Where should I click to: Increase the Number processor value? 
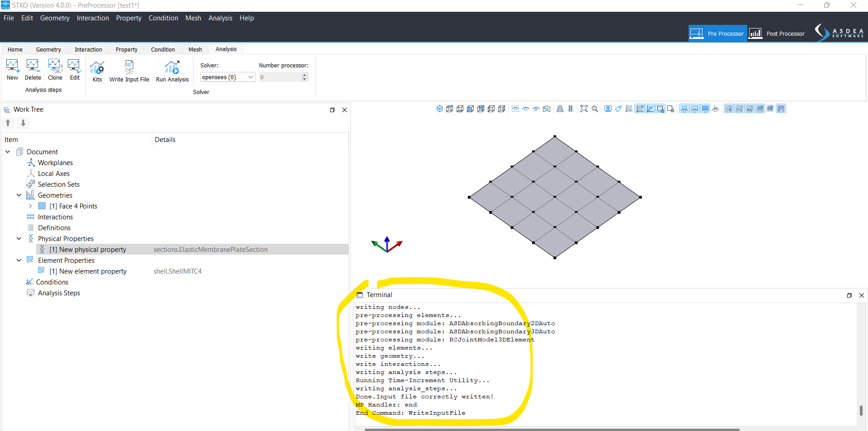305,75
